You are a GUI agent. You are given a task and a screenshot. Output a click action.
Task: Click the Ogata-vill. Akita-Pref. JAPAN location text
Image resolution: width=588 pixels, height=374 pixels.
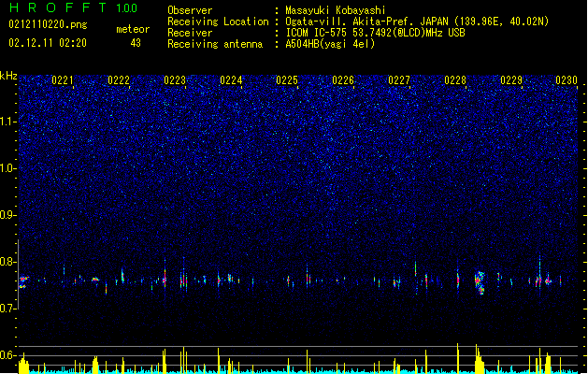tap(417, 22)
